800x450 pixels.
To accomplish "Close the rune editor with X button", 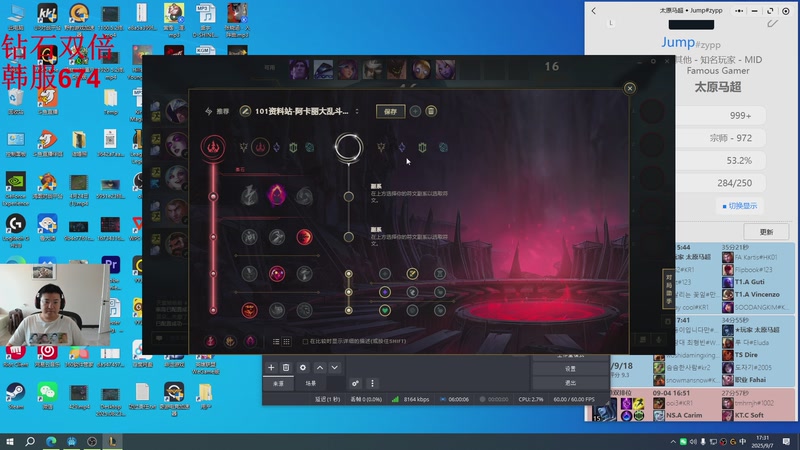I will tap(630, 88).
